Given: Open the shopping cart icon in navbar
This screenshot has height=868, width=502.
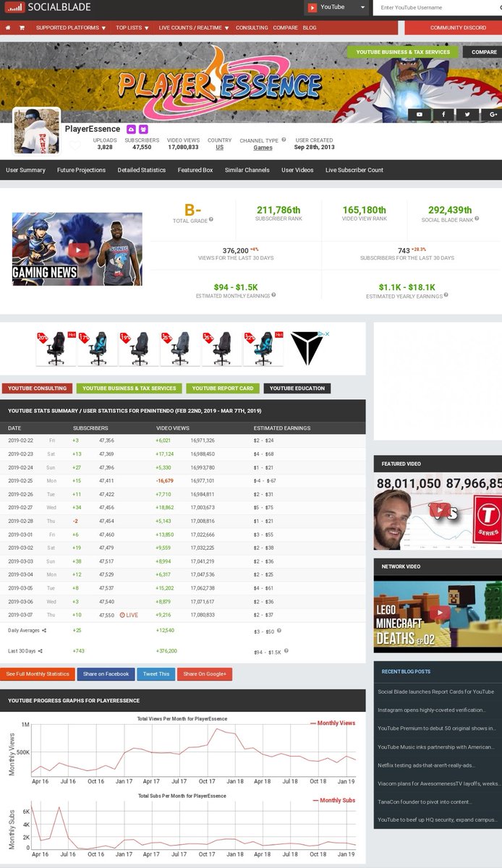Looking at the screenshot, I should 22,27.
